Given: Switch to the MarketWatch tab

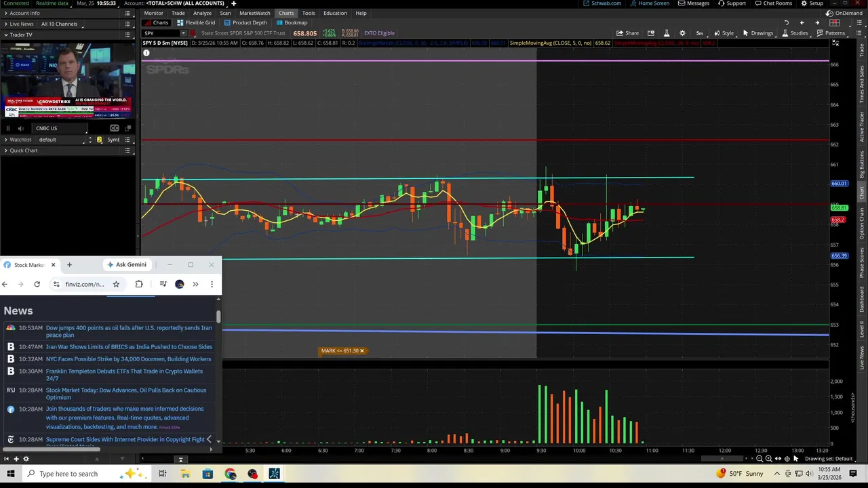Looking at the screenshot, I should 254,13.
